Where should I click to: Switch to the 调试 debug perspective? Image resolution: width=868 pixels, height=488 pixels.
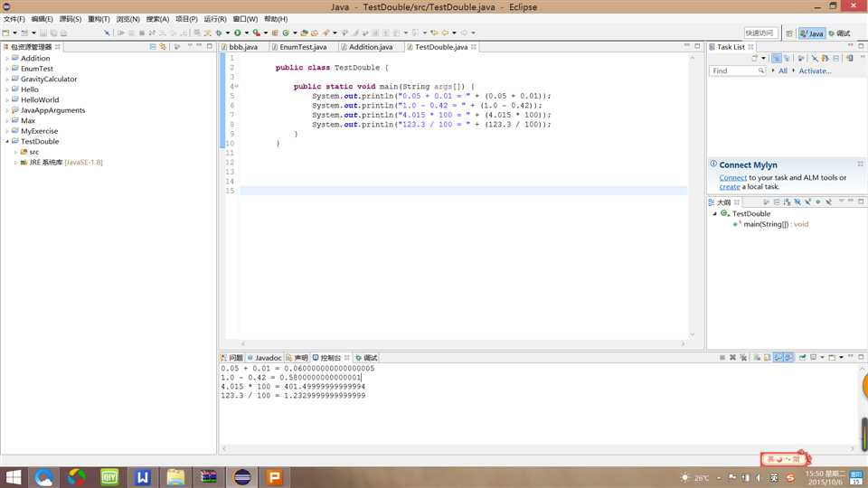pyautogui.click(x=839, y=33)
